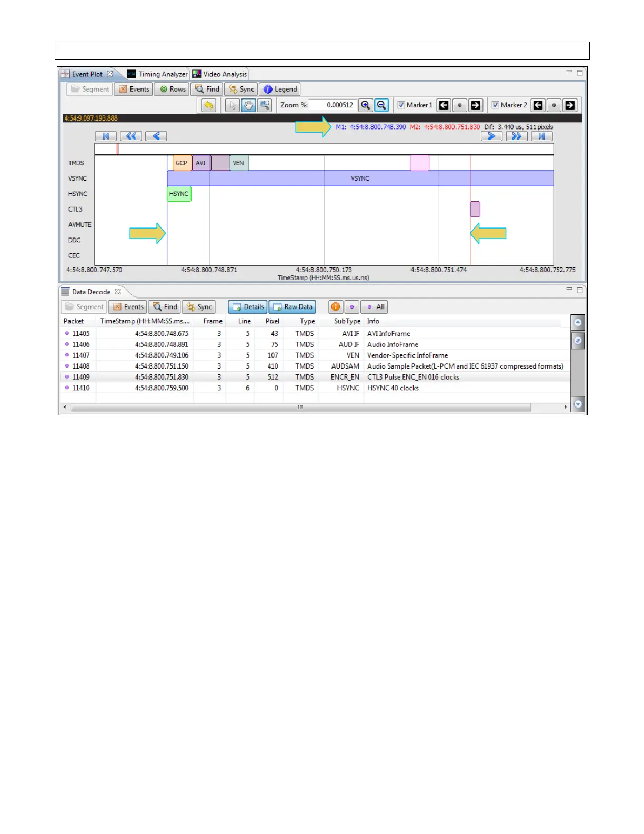Open the Video Analysis tab
Screen dimensions: 644x834
pos(220,74)
